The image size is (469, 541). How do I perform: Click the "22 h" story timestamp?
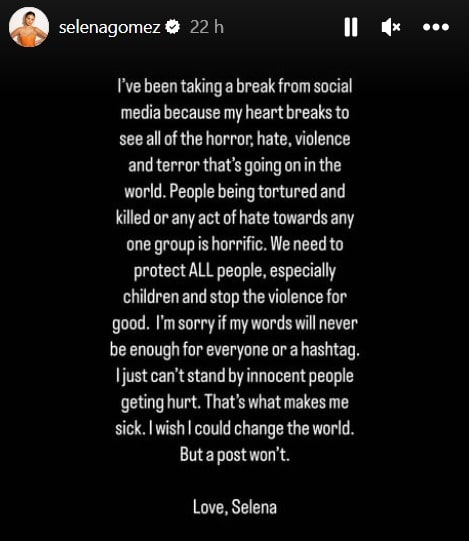[x=207, y=27]
